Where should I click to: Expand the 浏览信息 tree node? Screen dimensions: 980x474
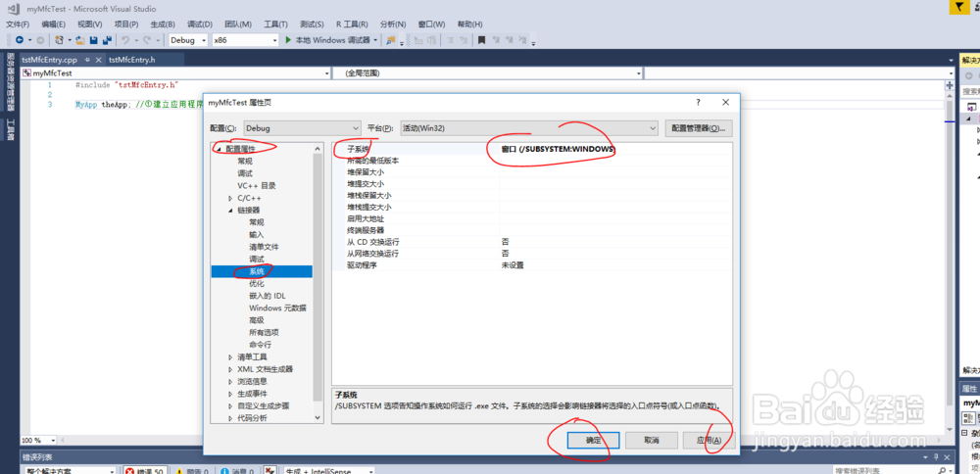(x=230, y=382)
